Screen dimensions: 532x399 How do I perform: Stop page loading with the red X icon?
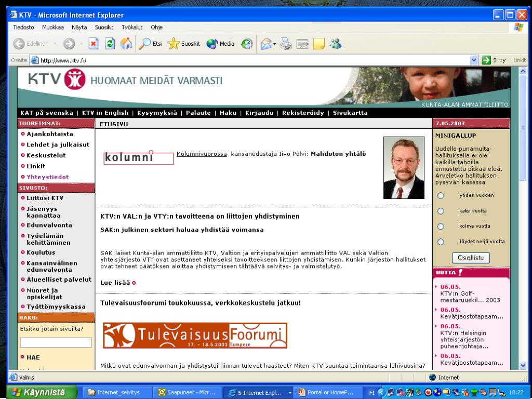click(x=94, y=44)
